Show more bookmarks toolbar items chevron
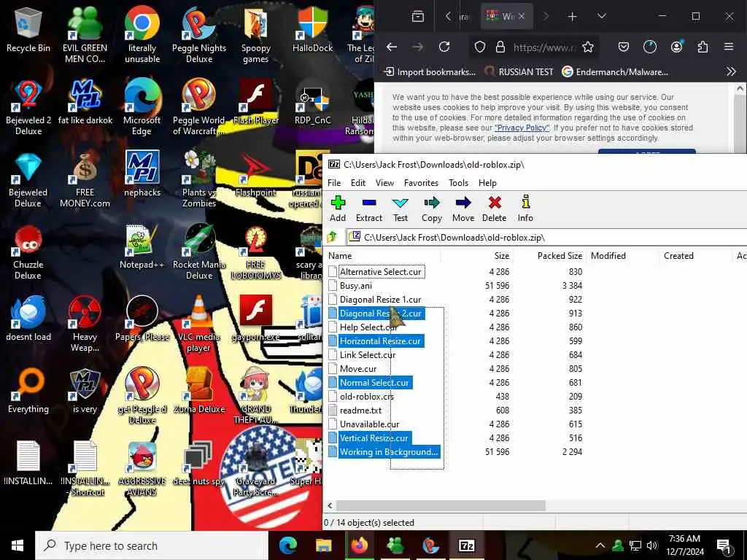This screenshot has height=560, width=747. pyautogui.click(x=731, y=72)
